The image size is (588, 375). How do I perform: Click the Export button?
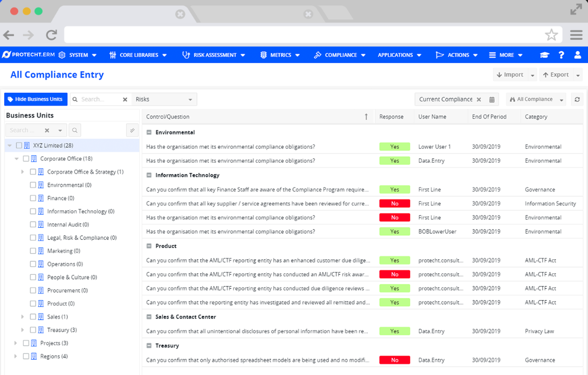coord(557,74)
